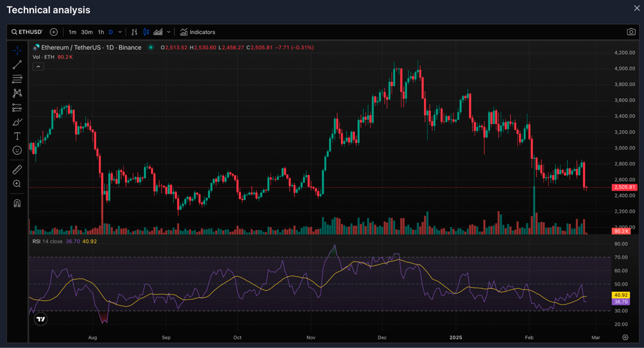
Task: Open the chart type dropdown arrow
Action: point(169,32)
